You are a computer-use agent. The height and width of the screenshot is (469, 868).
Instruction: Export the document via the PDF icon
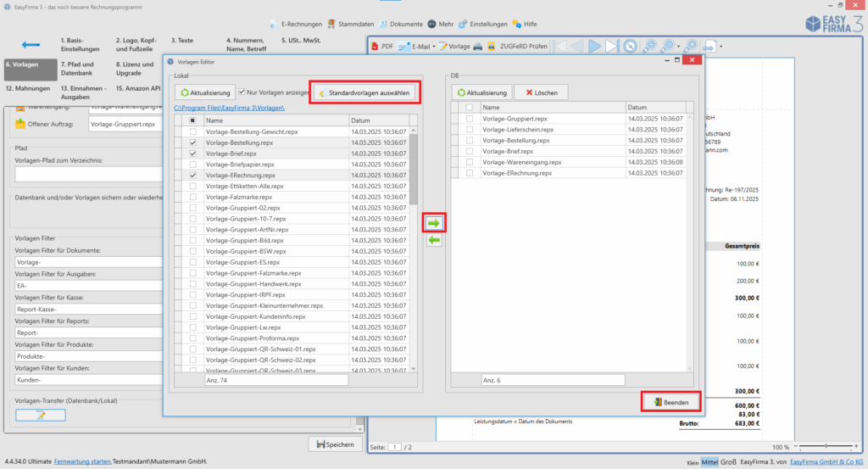(382, 46)
